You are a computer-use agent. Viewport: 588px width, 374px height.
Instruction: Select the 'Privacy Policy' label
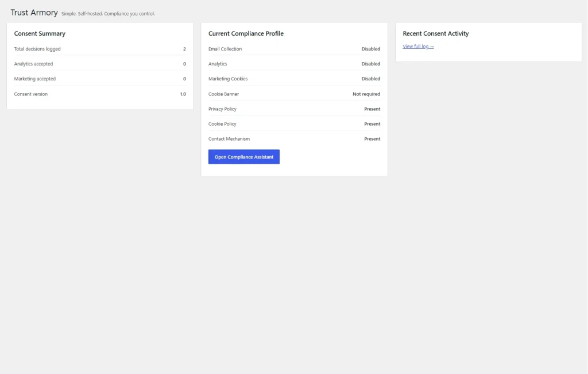pyautogui.click(x=222, y=109)
